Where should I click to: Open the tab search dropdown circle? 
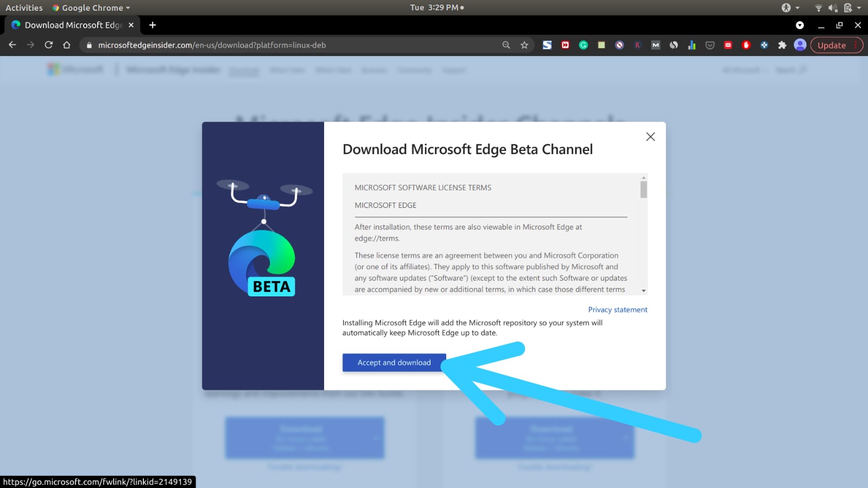(800, 25)
